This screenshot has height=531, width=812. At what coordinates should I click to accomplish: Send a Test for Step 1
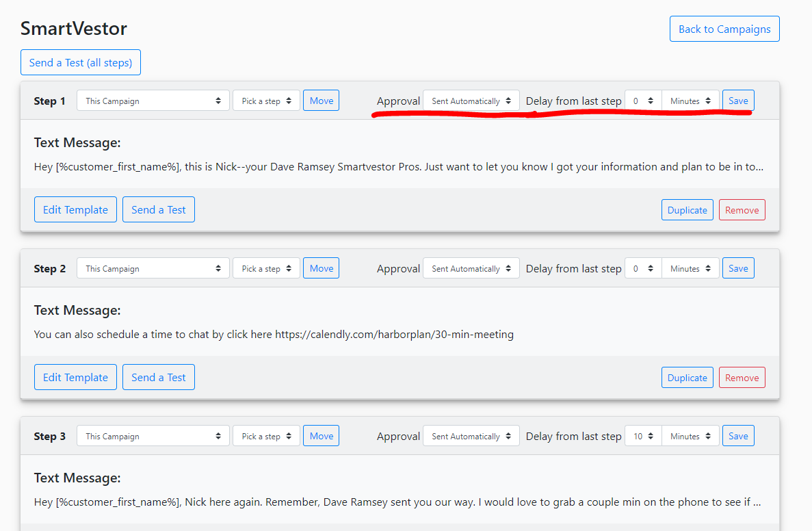tap(159, 210)
